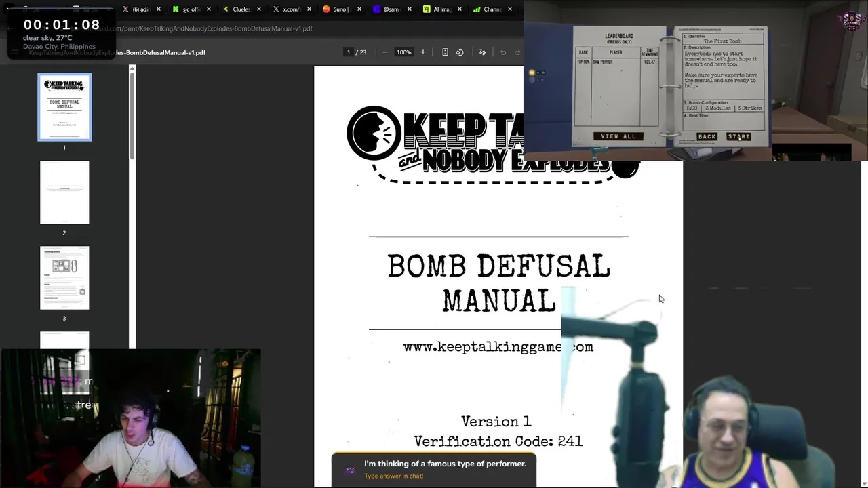The height and width of the screenshot is (488, 868).
Task: Click '3 Modules' bomb configuration cell
Action: point(718,108)
